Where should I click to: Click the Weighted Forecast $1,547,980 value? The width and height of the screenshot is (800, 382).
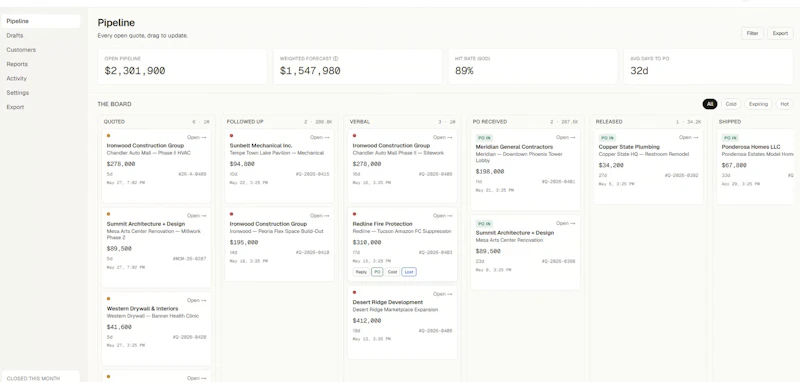310,71
